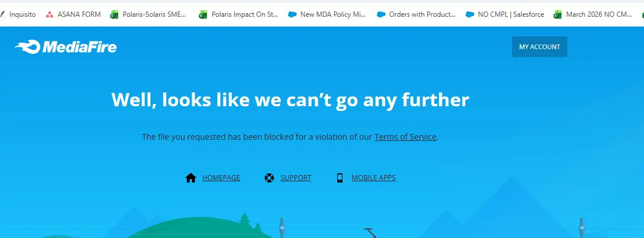The width and height of the screenshot is (644, 238).
Task: Click Excel icon beside Polaris-Solaris SME
Action: 114,14
